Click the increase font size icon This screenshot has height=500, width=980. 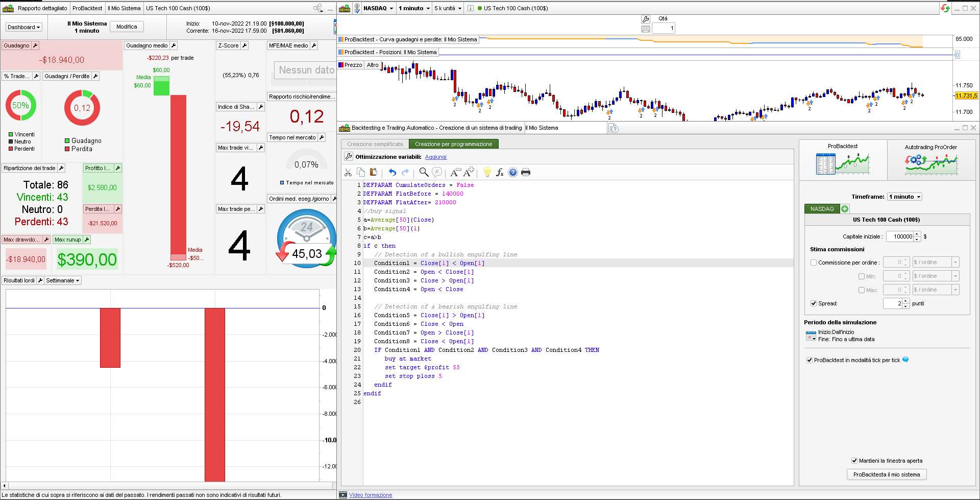point(469,172)
